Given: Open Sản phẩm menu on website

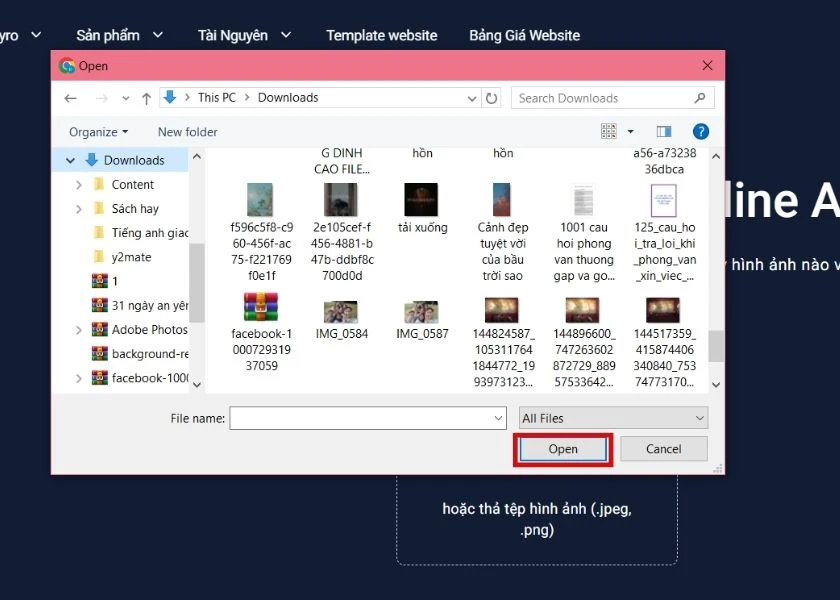Looking at the screenshot, I should pyautogui.click(x=119, y=35).
